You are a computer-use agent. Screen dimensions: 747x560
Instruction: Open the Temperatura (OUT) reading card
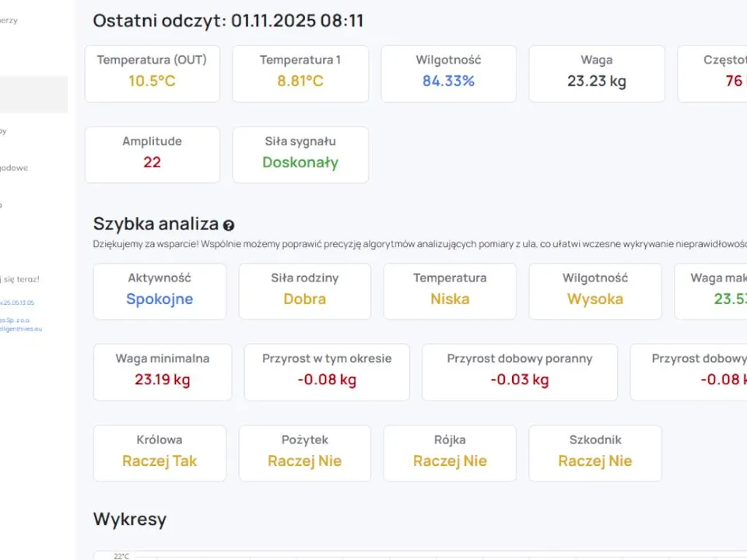point(152,73)
